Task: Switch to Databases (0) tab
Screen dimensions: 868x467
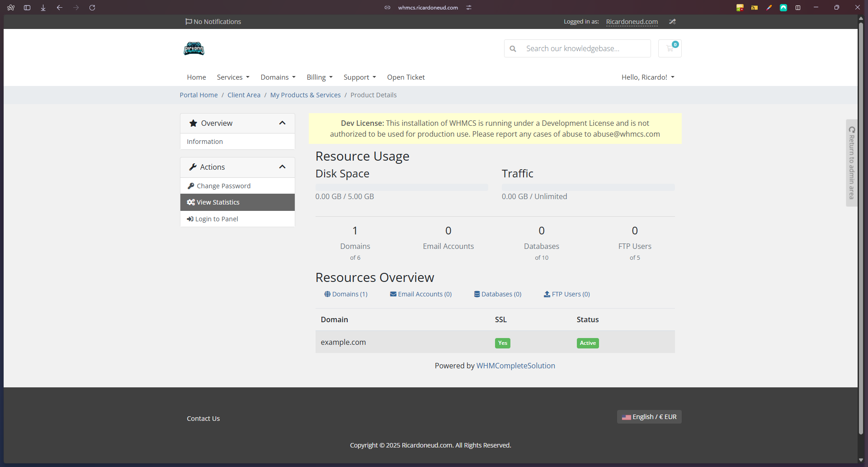Action: click(x=497, y=294)
